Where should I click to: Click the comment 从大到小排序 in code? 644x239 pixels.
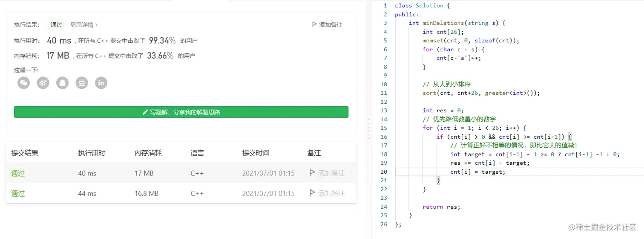pyautogui.click(x=446, y=85)
